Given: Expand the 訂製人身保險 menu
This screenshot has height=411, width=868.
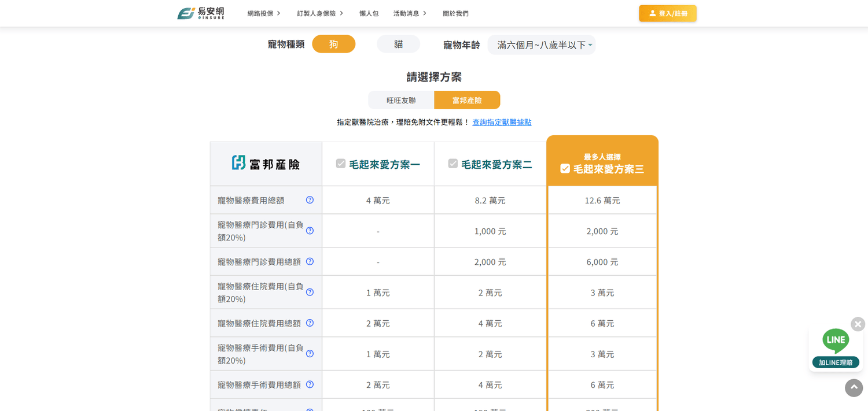Looking at the screenshot, I should point(320,13).
